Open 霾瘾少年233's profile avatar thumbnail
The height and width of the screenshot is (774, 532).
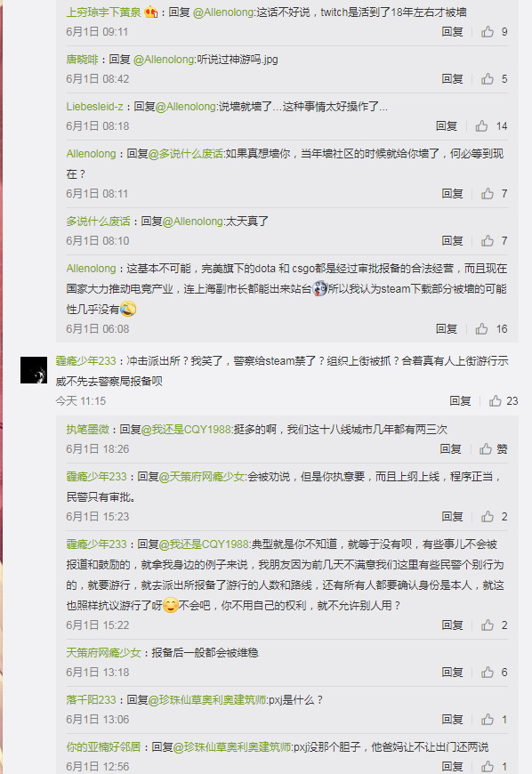click(x=34, y=370)
